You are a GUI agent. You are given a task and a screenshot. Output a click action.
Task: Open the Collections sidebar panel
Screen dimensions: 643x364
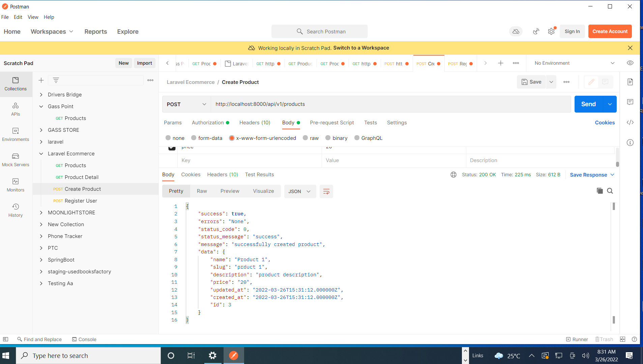tap(16, 84)
